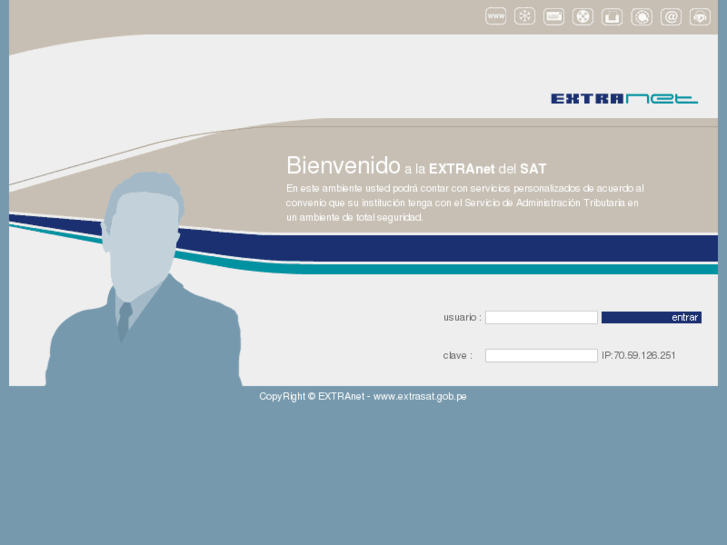Click the rotary telephone dial icon

point(642,17)
